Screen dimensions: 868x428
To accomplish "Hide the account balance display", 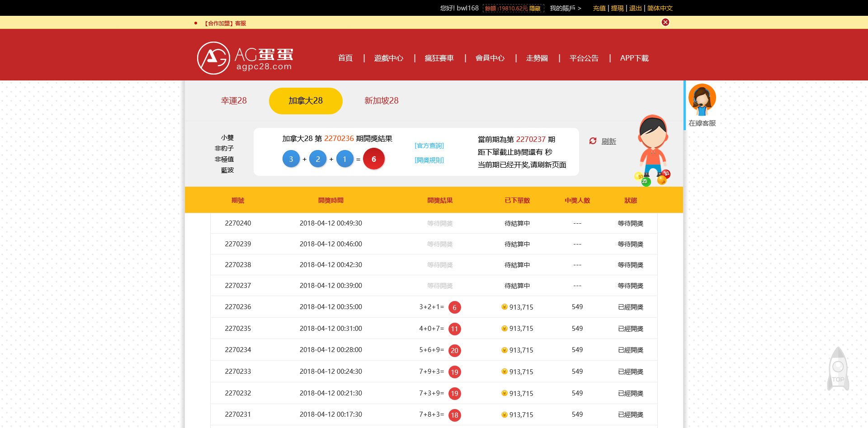I will coord(535,9).
